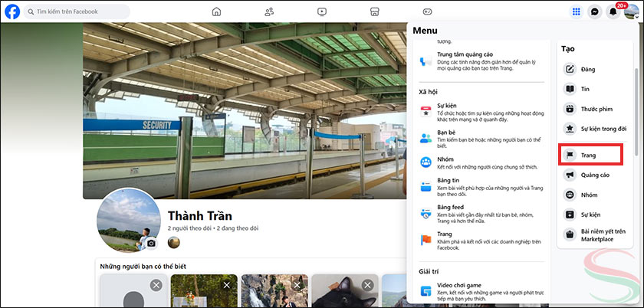Screen dimensions: 644x308
Task: Open Trang in Xã hội section
Action: point(481,241)
